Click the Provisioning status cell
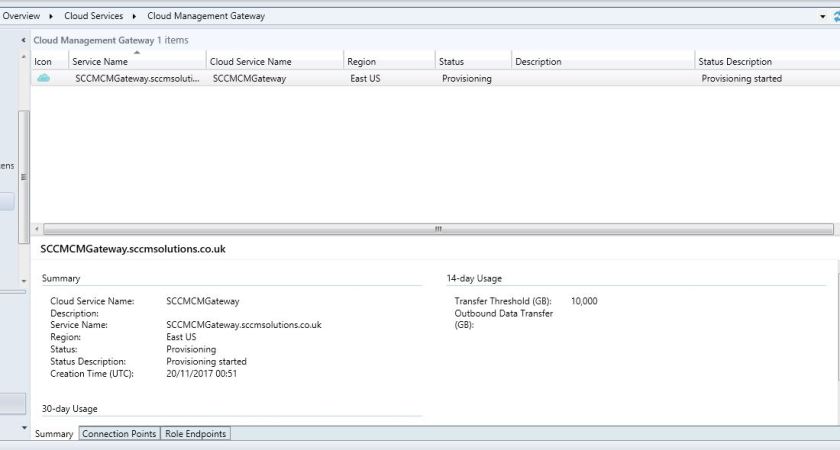Image resolution: width=840 pixels, height=450 pixels. tap(467, 78)
